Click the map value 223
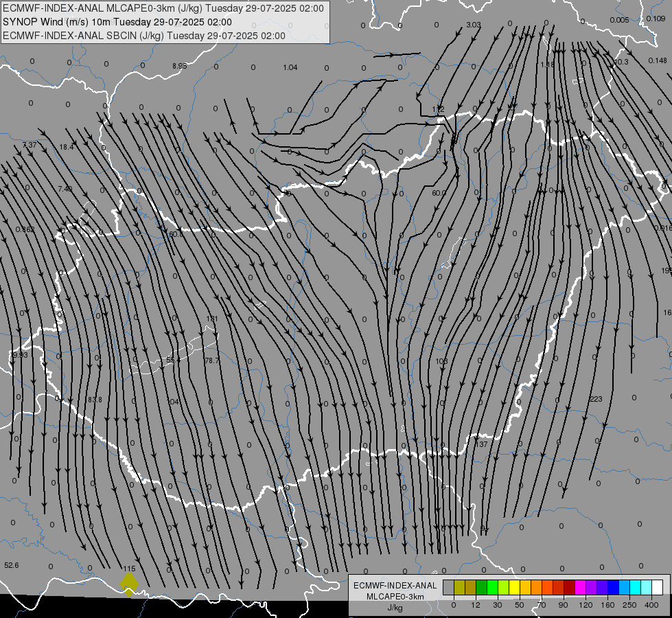Screen dimensions: 672x618 [596, 399]
